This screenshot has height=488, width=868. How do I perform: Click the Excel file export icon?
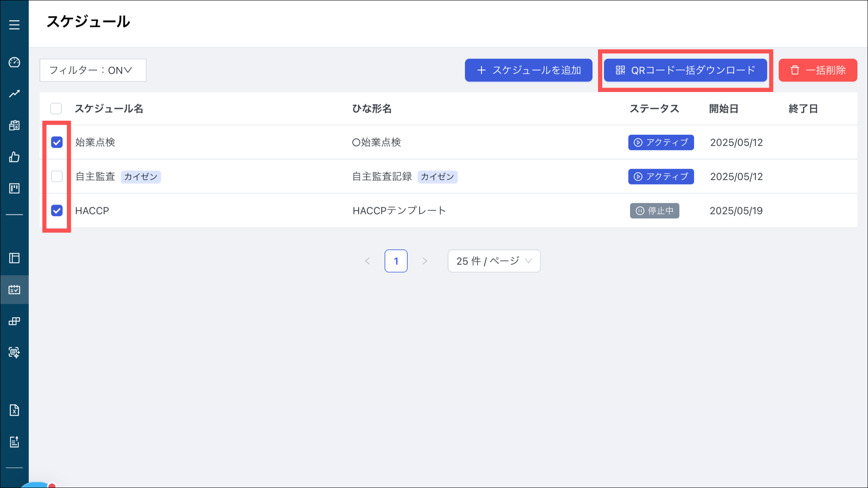point(14,410)
